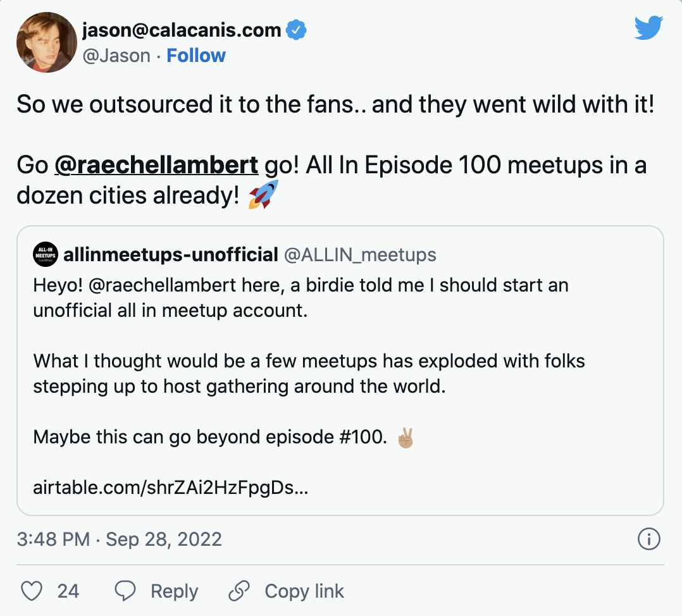Click the 3:48 PM Sep 28, 2022 timestamp
Screen dimensions: 682x616
[120, 539]
